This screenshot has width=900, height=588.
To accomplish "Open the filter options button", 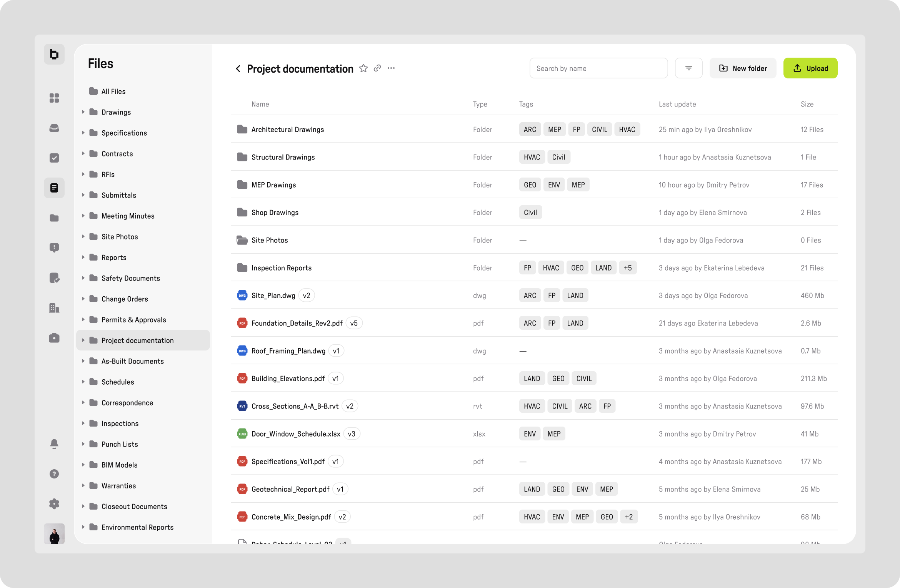I will (689, 68).
